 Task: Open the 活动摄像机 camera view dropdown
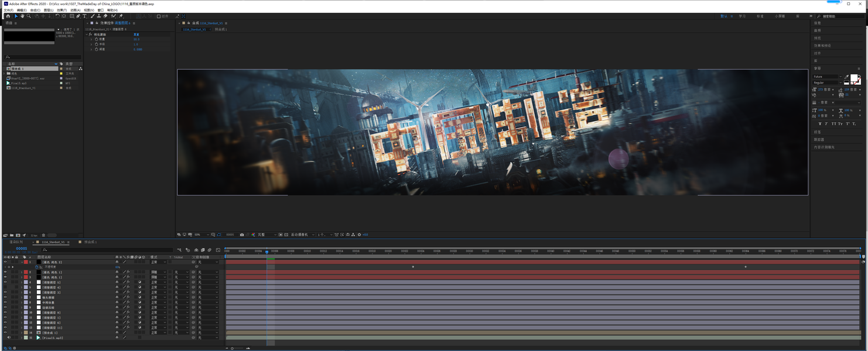coord(303,235)
